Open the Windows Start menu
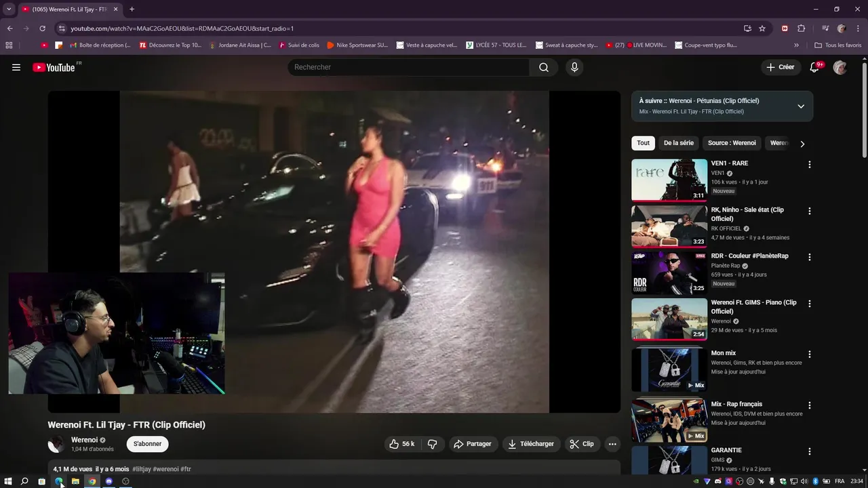868x488 pixels. pos(8,481)
